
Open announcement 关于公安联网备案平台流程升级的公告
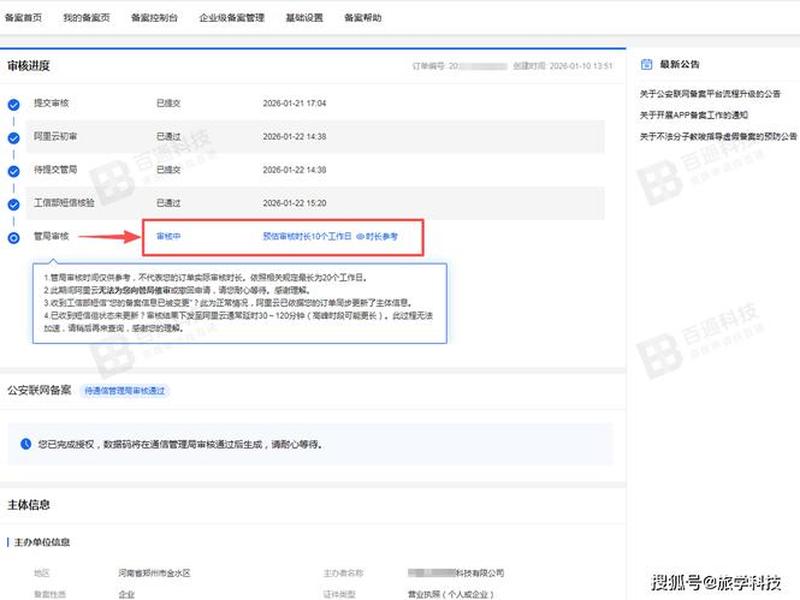click(710, 94)
